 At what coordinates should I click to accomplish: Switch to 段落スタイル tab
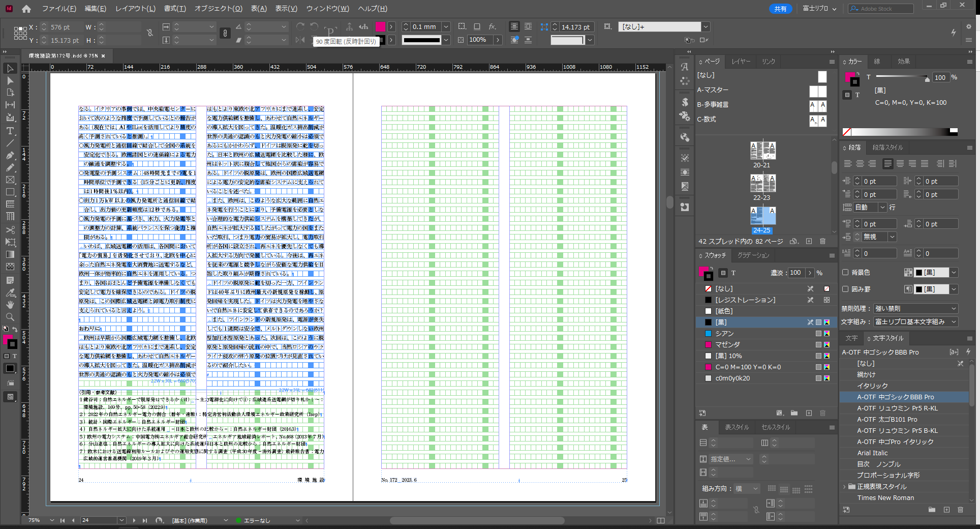click(887, 148)
